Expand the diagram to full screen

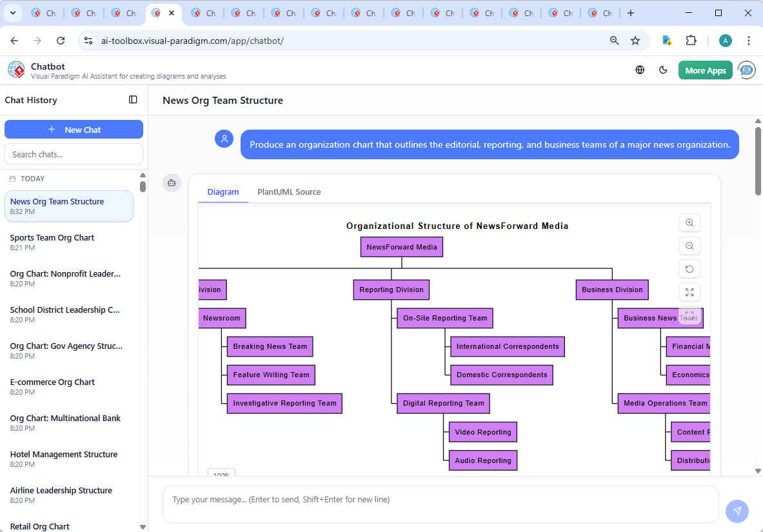tap(689, 292)
